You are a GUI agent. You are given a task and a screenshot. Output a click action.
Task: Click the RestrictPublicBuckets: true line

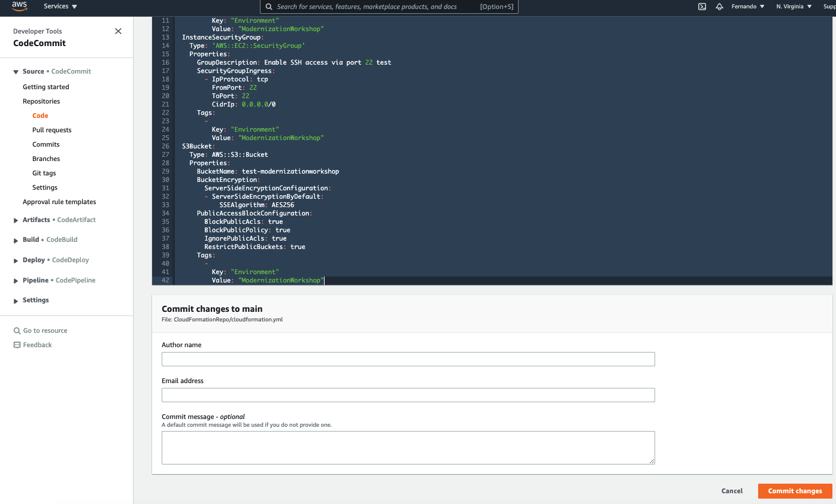[x=255, y=247]
